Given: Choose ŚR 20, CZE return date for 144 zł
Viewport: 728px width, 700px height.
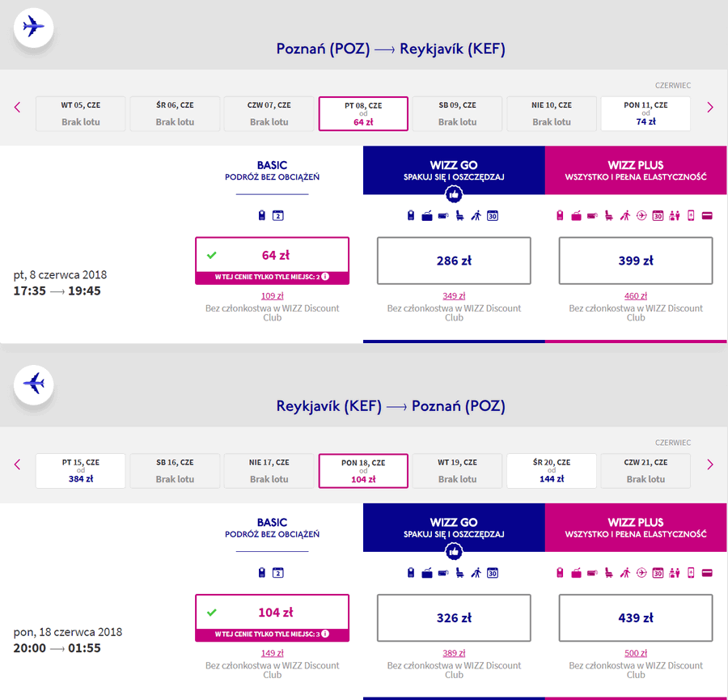Looking at the screenshot, I should (552, 471).
